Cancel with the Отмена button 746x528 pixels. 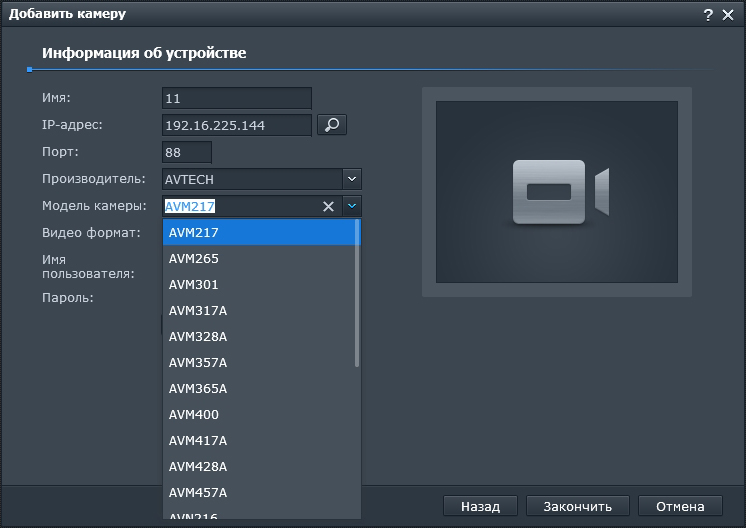pyautogui.click(x=680, y=506)
